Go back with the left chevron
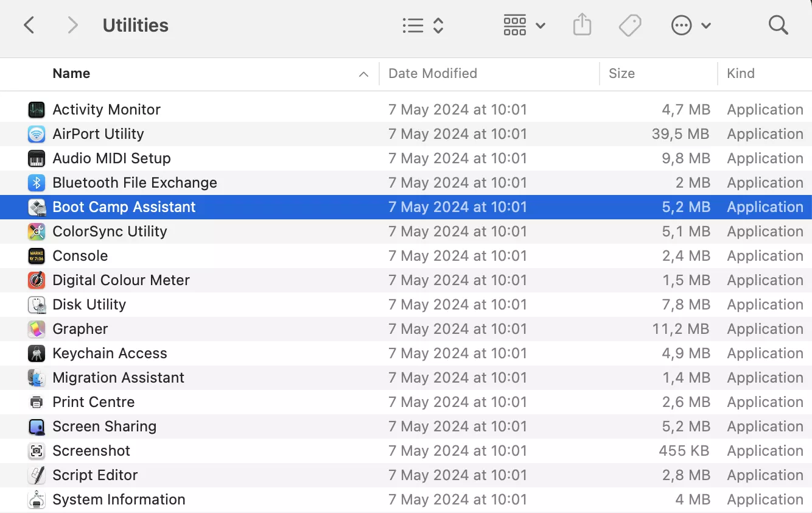The width and height of the screenshot is (812, 513). [x=29, y=26]
